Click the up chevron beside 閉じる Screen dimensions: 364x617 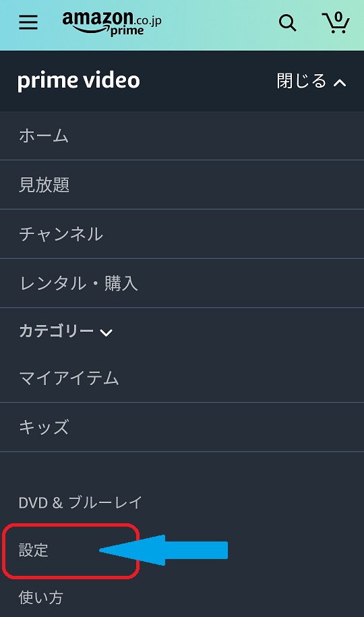tap(340, 82)
